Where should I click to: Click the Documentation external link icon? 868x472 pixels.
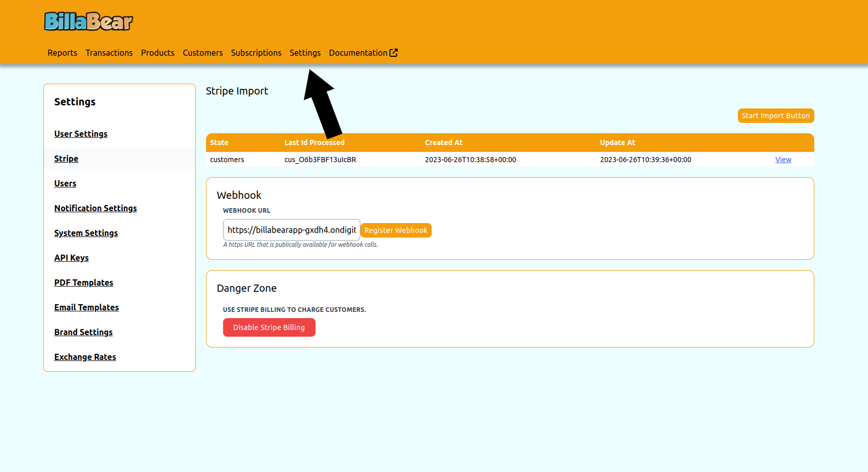point(393,53)
